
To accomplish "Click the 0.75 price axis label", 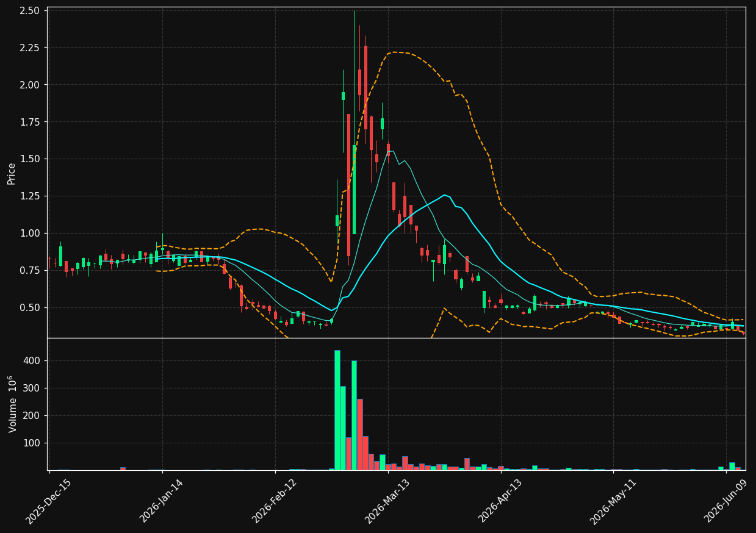I will pyautogui.click(x=31, y=271).
